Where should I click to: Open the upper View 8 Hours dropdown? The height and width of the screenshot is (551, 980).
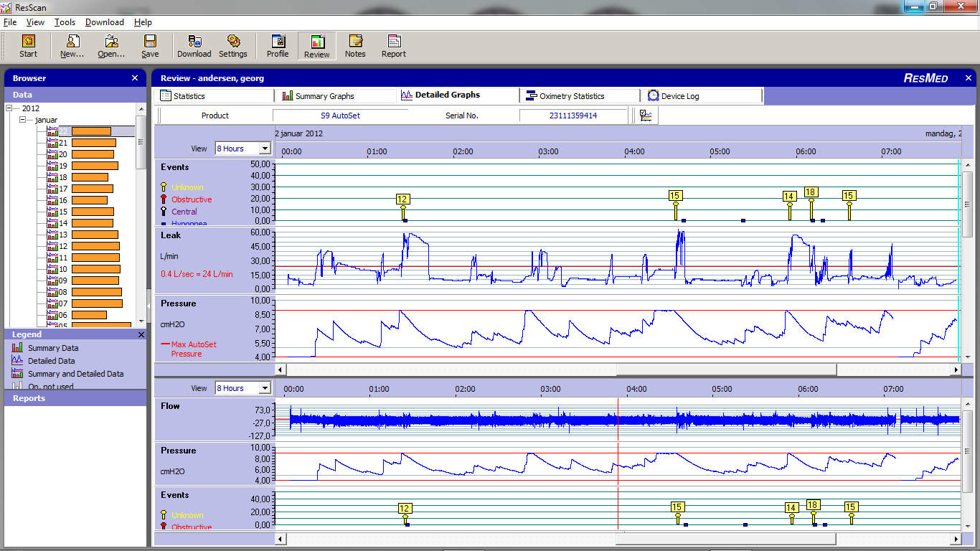[x=264, y=149]
